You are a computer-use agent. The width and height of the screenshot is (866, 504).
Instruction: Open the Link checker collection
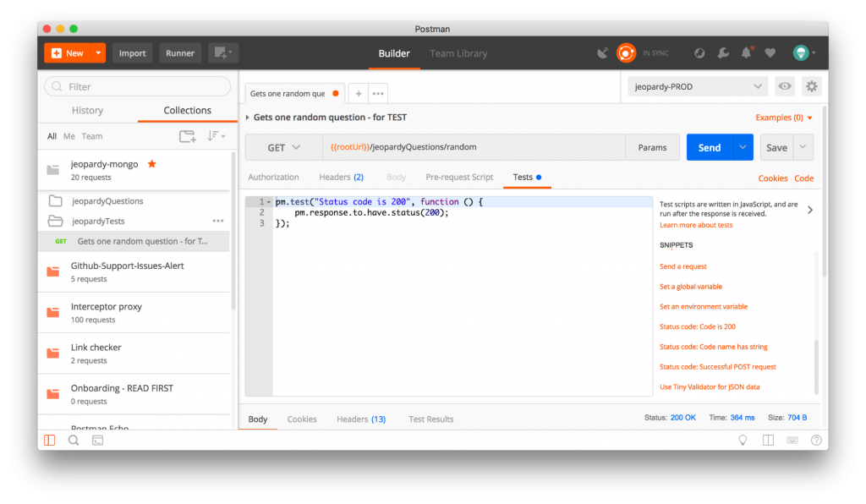pyautogui.click(x=134, y=353)
